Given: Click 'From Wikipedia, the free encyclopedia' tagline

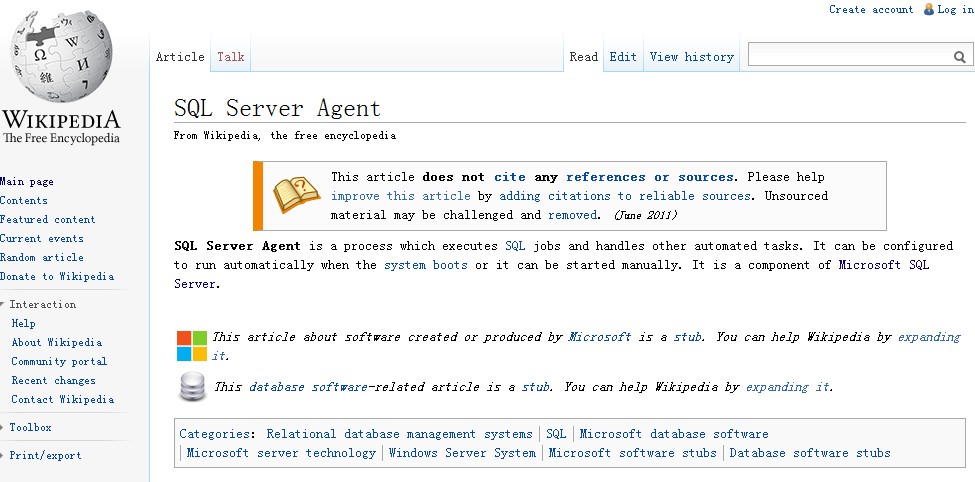Looking at the screenshot, I should tap(285, 136).
